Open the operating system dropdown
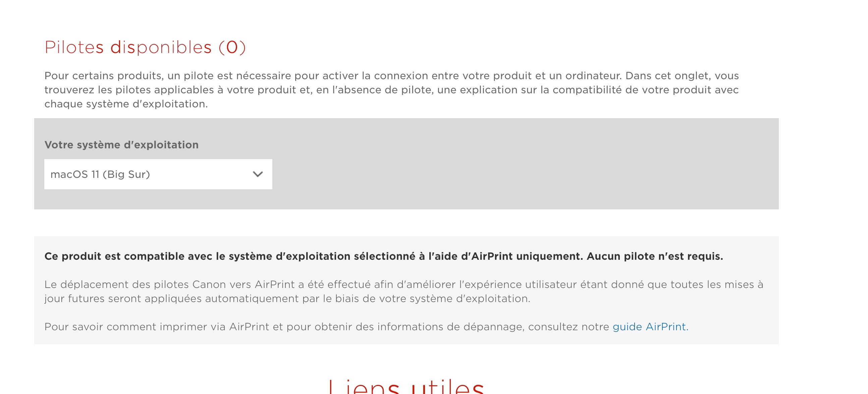Image resolution: width=868 pixels, height=394 pixels. tap(158, 174)
